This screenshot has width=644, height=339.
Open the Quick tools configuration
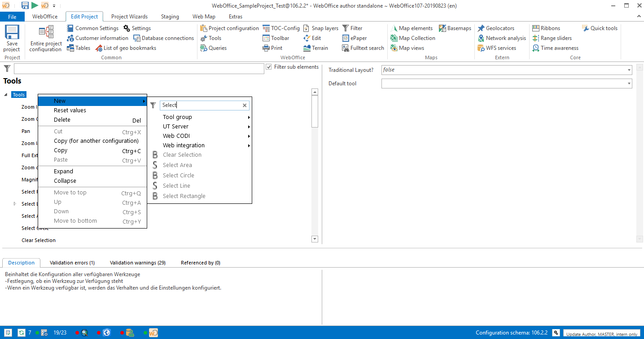(599, 28)
